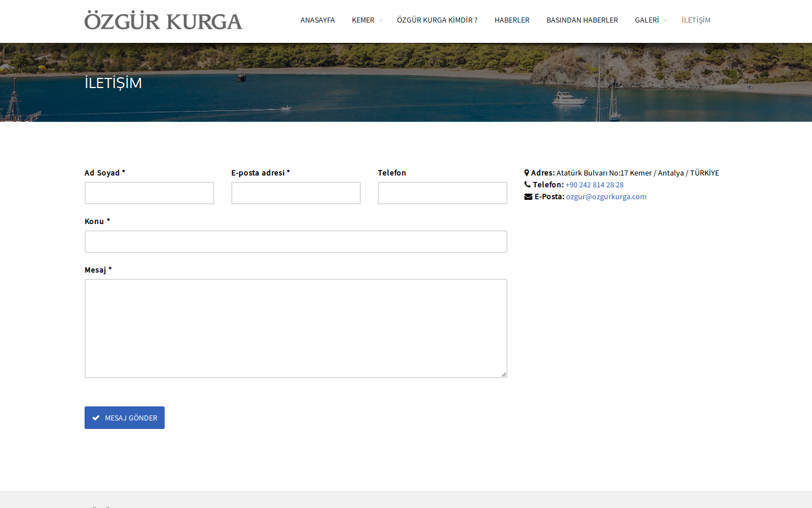Go to ÖZGÜR KURGA KİMDİR ? page
This screenshot has height=508, width=812.
(x=437, y=20)
